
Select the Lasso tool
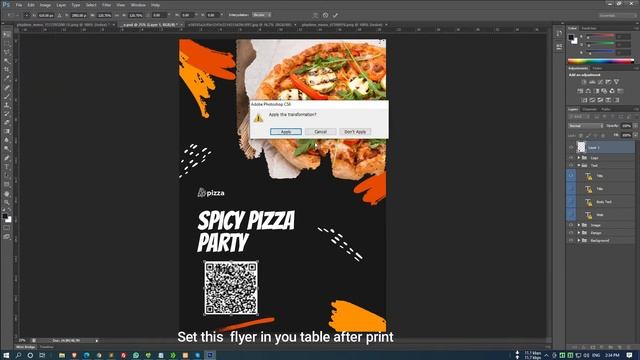(x=7, y=53)
